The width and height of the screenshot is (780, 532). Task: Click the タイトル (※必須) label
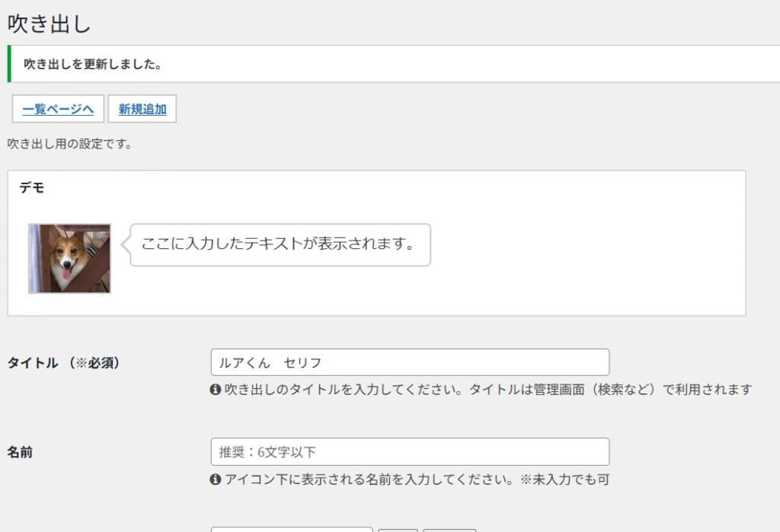pos(63,363)
